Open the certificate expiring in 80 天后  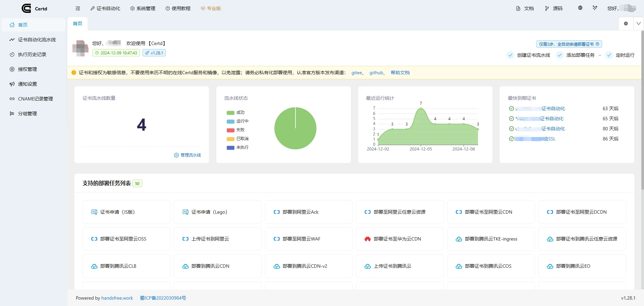[540, 129]
